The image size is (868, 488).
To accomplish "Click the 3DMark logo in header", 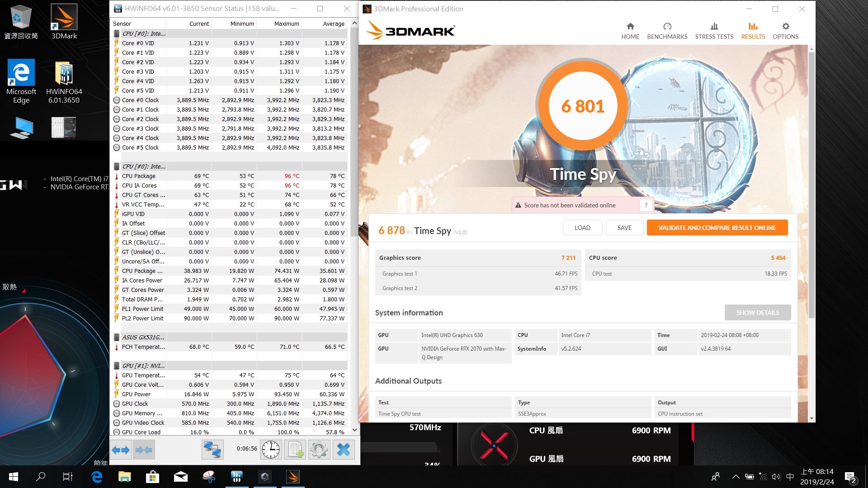I will 410,31.
